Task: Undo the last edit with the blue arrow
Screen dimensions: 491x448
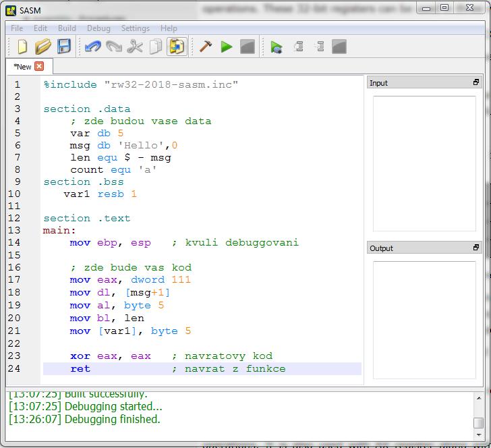Action: pyautogui.click(x=93, y=47)
